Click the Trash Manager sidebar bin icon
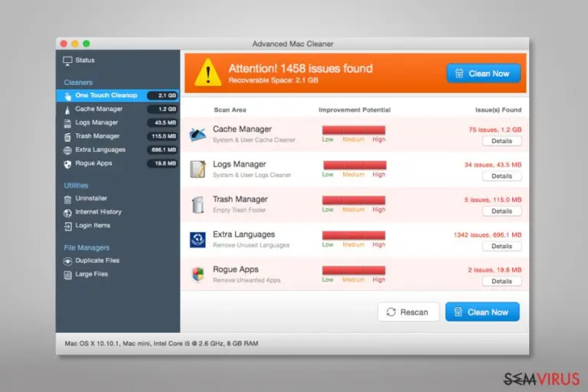The image size is (588, 392). pyautogui.click(x=67, y=137)
